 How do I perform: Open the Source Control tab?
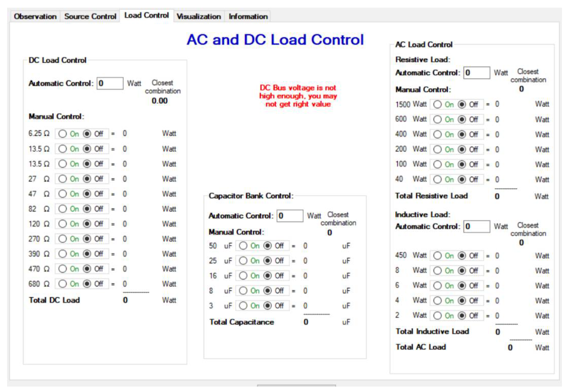(x=90, y=16)
